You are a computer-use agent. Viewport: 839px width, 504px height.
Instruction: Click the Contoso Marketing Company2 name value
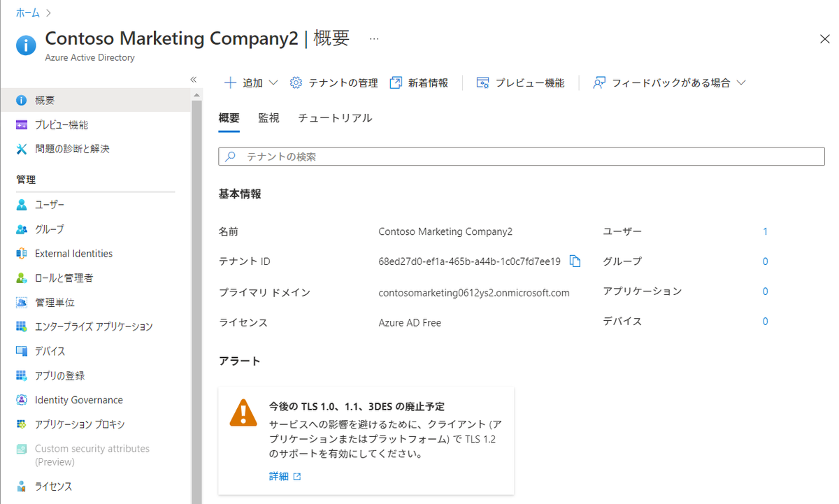click(x=445, y=231)
